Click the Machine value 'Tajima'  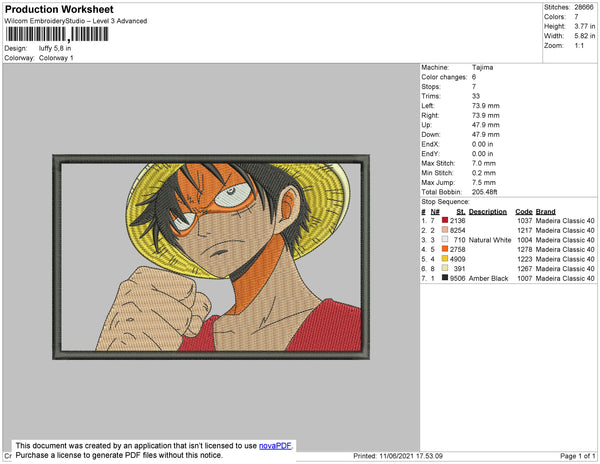(x=483, y=67)
